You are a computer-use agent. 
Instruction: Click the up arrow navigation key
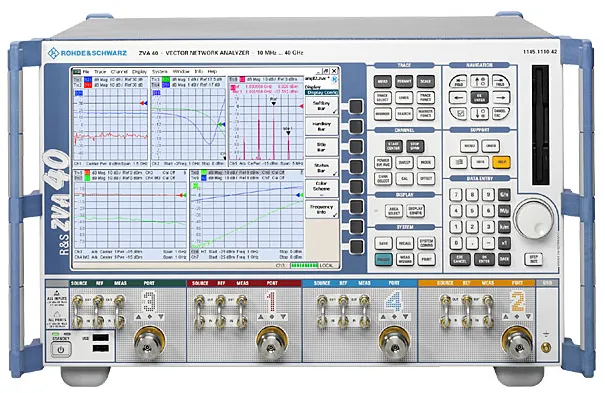click(479, 81)
